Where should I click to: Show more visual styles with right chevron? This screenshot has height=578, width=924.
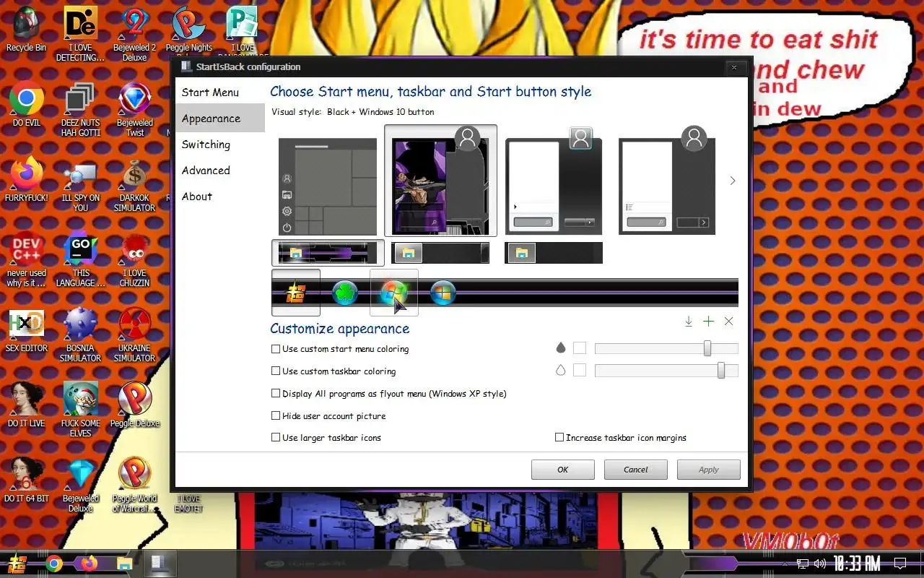point(733,181)
